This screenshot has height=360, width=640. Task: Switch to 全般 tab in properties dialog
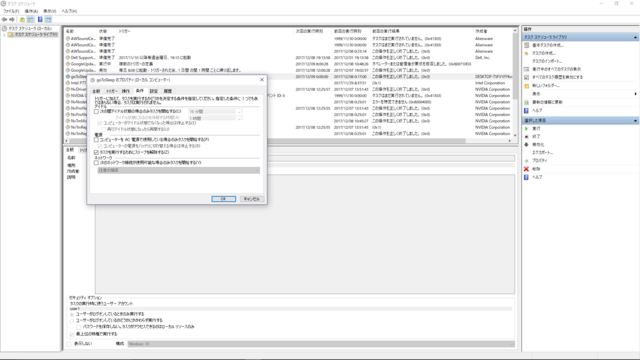pos(96,91)
